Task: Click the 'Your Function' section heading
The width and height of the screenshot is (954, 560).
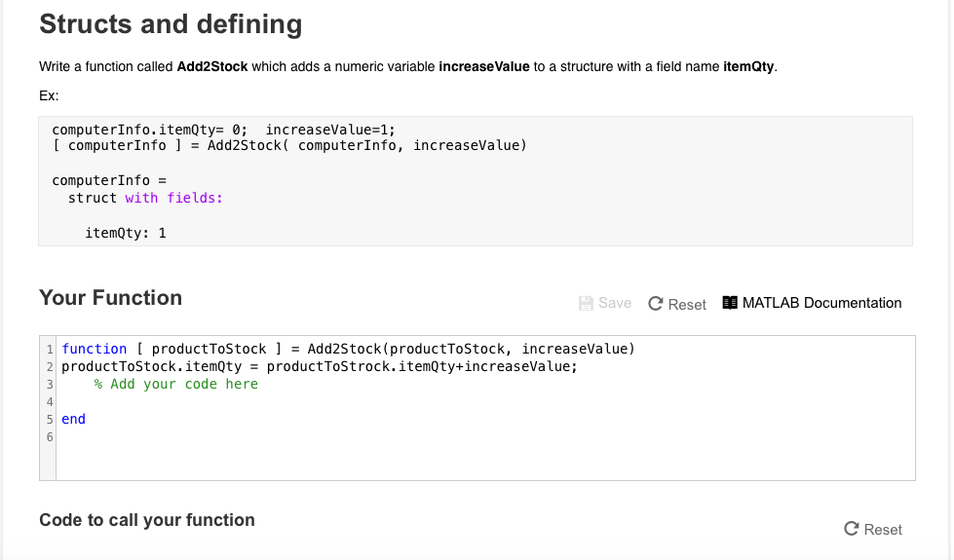Action: coord(110,298)
